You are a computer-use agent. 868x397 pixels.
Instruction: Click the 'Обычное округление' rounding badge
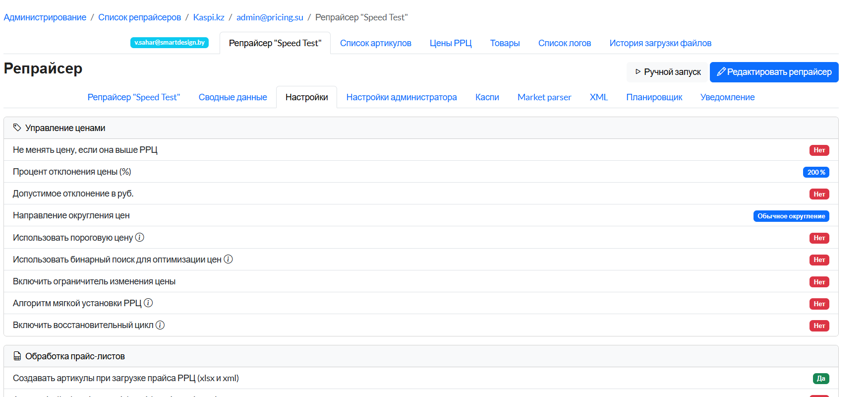click(x=791, y=216)
